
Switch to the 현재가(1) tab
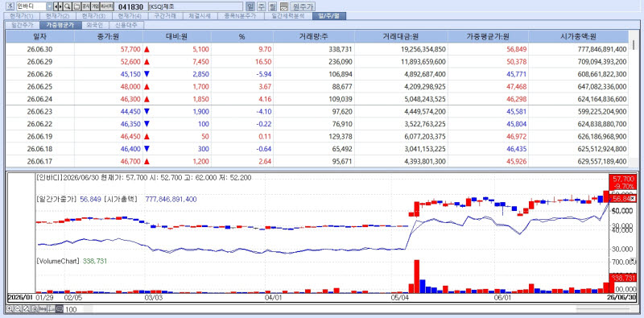(22, 16)
